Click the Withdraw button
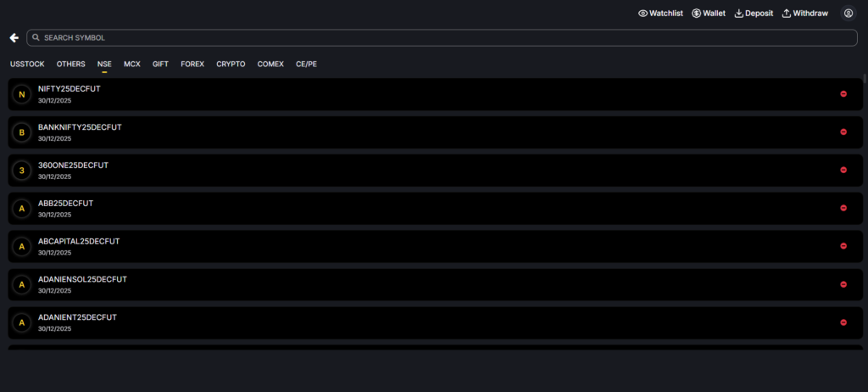 click(804, 14)
